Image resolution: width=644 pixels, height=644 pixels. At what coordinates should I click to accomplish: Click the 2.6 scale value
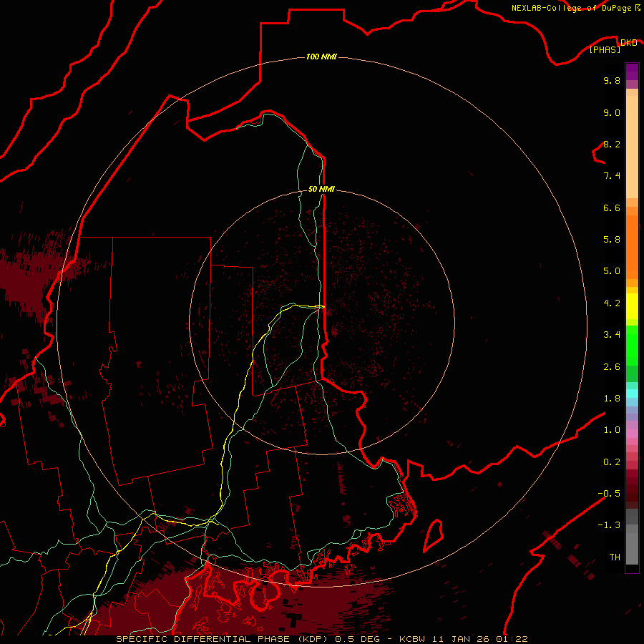(x=612, y=366)
